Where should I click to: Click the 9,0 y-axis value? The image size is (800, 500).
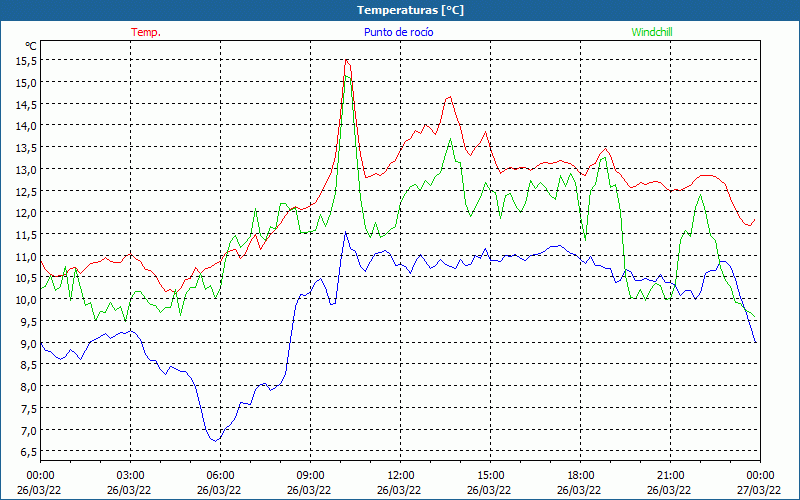29,343
